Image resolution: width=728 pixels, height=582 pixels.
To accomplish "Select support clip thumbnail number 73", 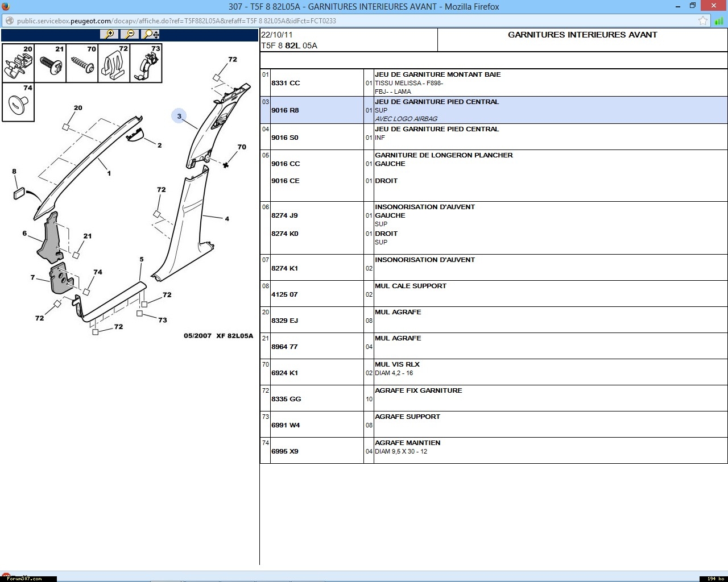I will click(146, 64).
